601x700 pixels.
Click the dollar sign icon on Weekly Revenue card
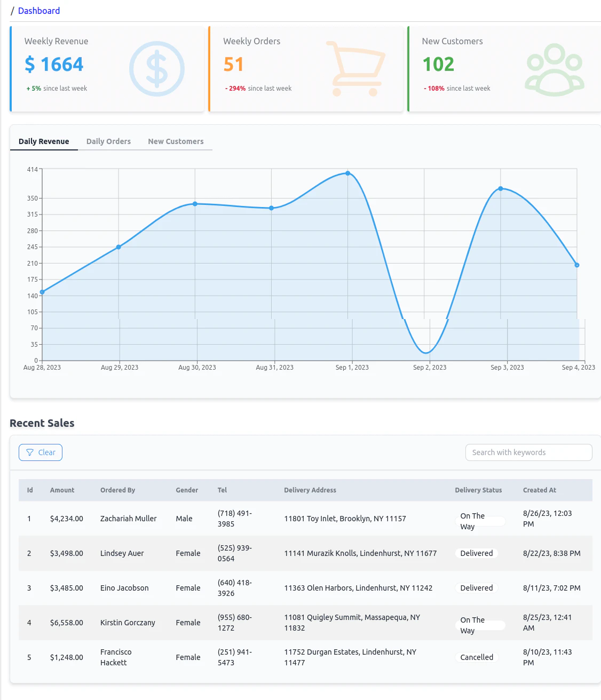click(x=156, y=69)
